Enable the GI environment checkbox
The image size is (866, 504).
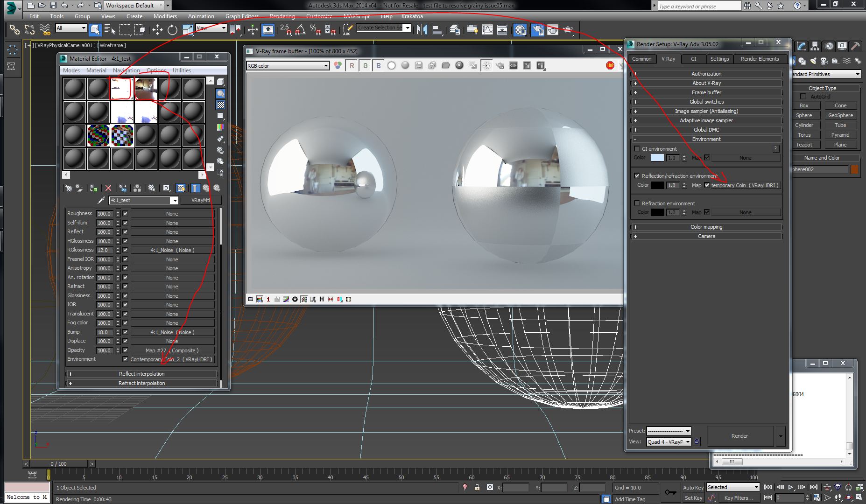pos(637,149)
